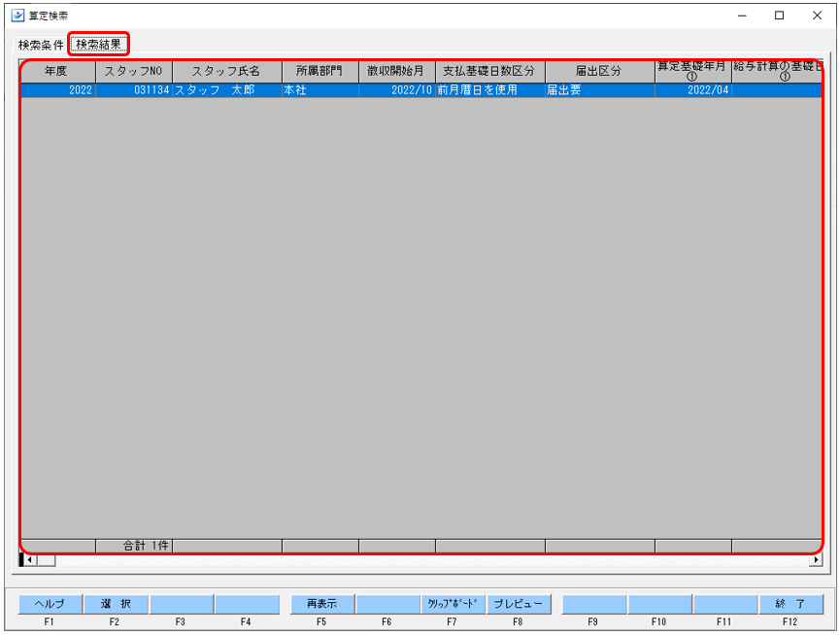Copy results with the クリップボード button
Screen dimensions: 840x635
tap(453, 604)
